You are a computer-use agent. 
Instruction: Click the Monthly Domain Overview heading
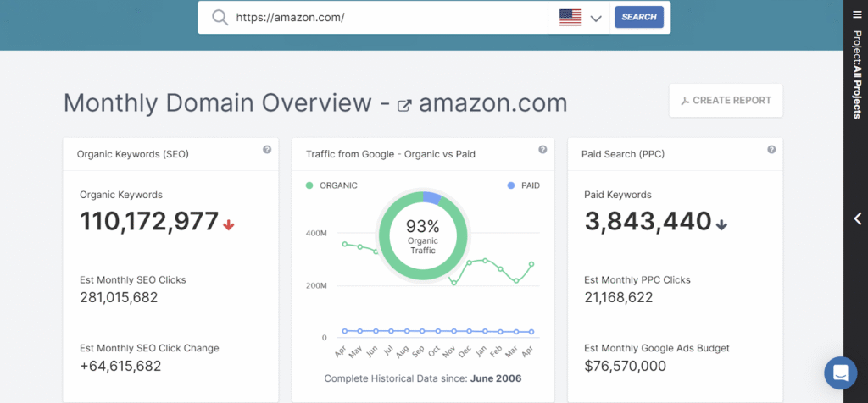pos(218,103)
